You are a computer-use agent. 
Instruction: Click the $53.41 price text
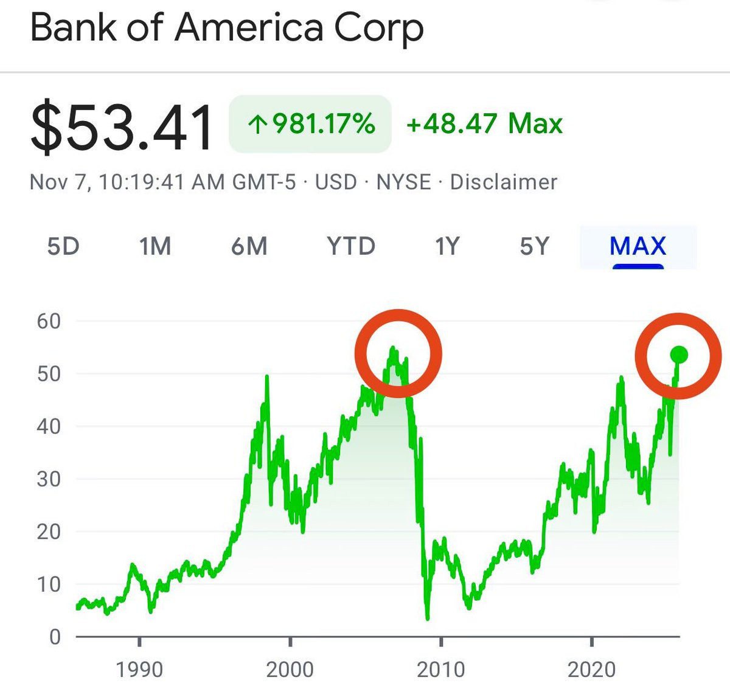point(122,127)
